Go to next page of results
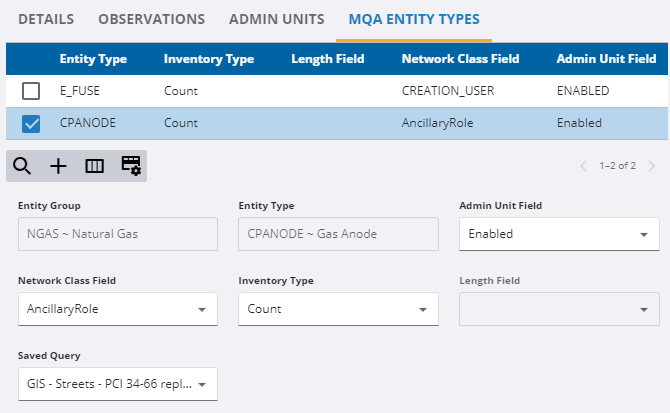Viewport: 670px width, 413px height. [x=652, y=166]
